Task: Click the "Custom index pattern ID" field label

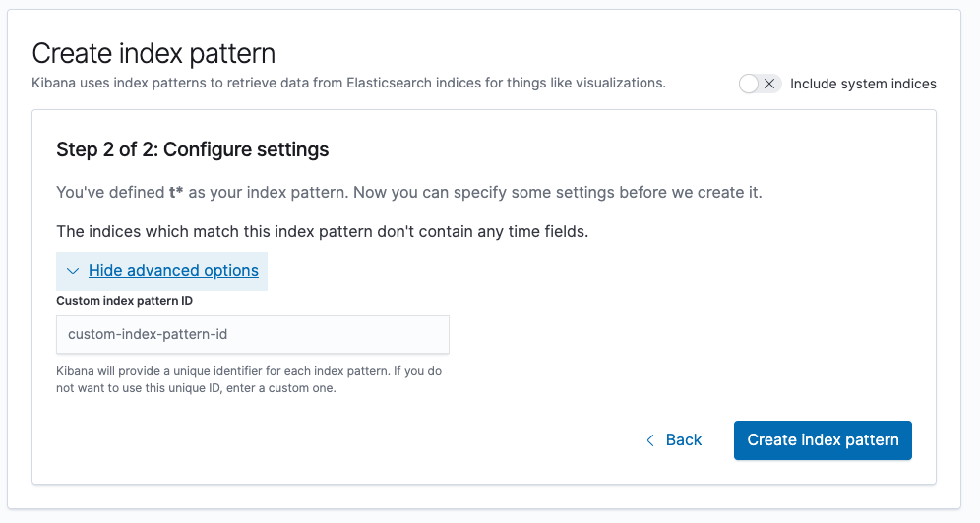Action: point(124,301)
